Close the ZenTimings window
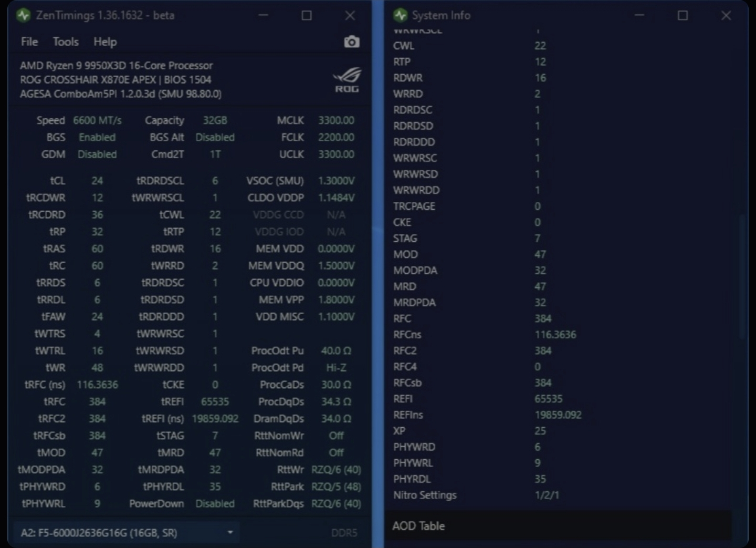The image size is (756, 548). pos(350,15)
